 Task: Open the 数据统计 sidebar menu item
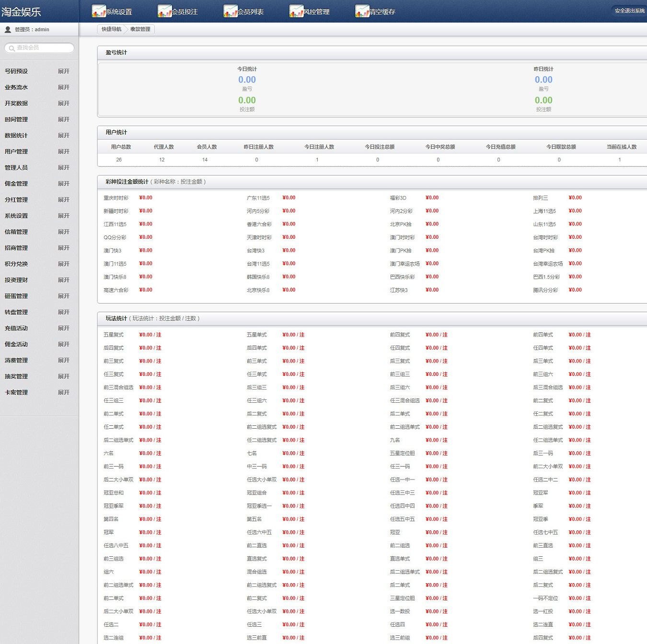[16, 136]
